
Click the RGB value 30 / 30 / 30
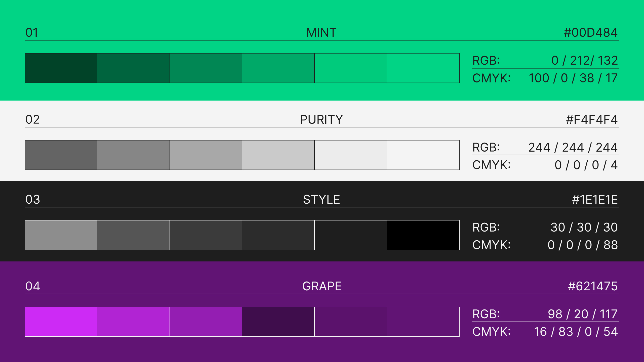click(x=584, y=228)
